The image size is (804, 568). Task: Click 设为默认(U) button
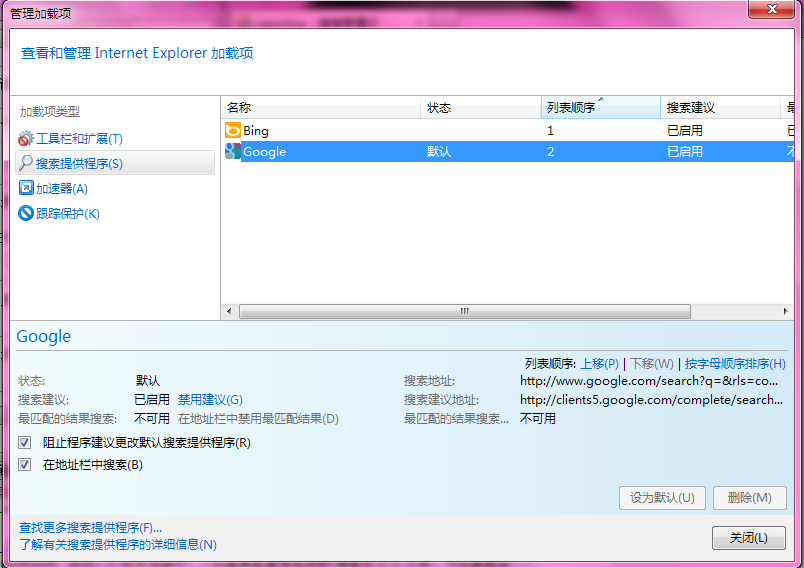click(662, 498)
